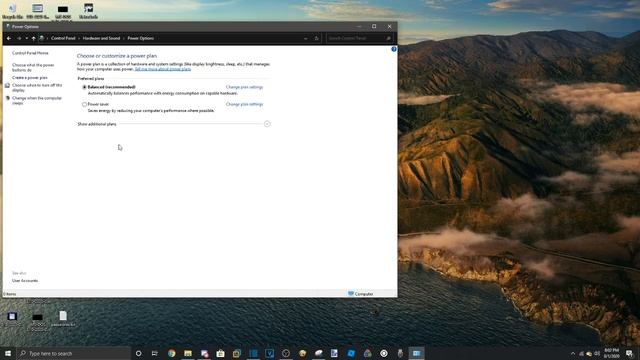The height and width of the screenshot is (360, 640).
Task: Open the Windows Start menu
Action: (x=8, y=353)
